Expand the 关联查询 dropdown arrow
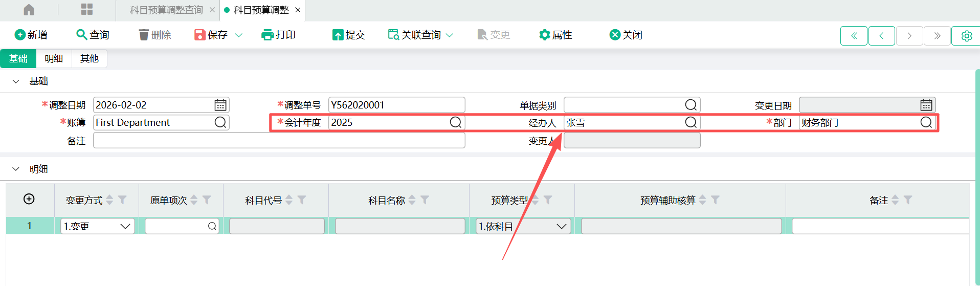 pos(450,35)
